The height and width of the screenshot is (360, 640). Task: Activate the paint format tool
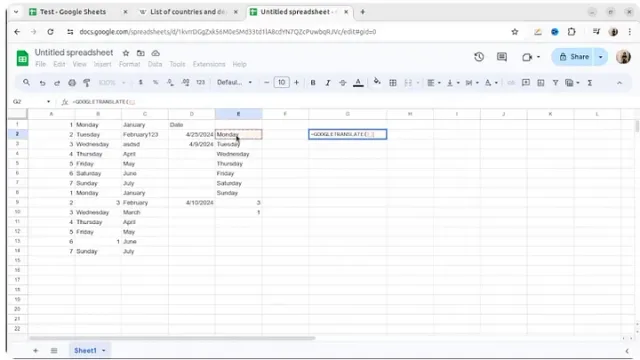(87, 83)
